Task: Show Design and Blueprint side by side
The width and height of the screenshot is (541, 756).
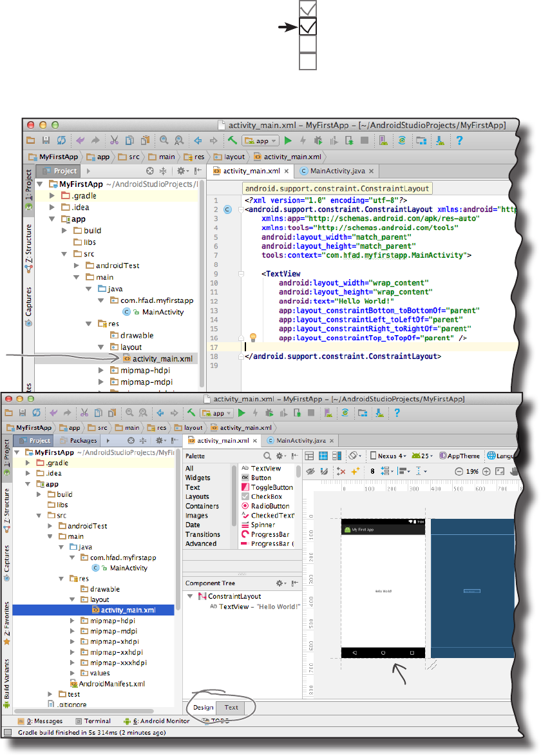Action: pos(337,456)
